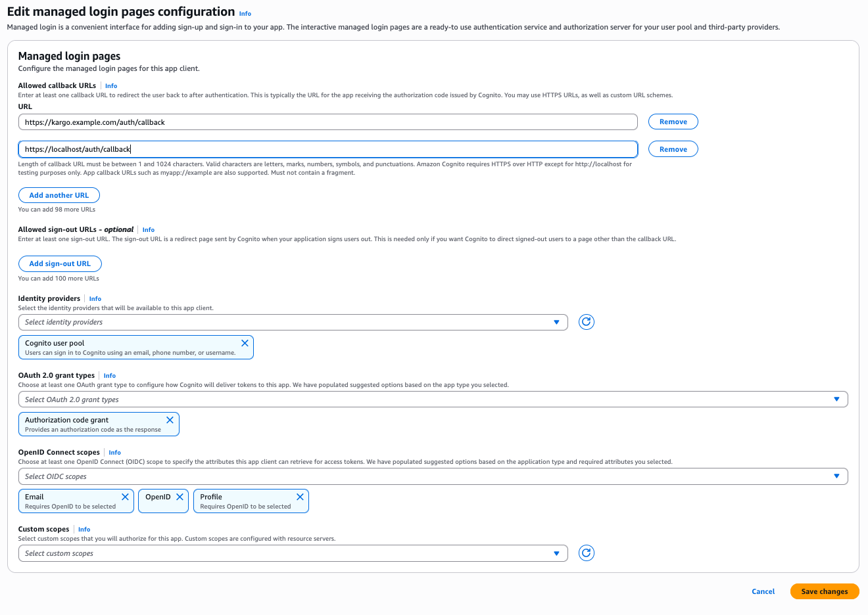The width and height of the screenshot is (868, 615).
Task: Open Info for Edit managed login pages configuration
Action: 245,13
